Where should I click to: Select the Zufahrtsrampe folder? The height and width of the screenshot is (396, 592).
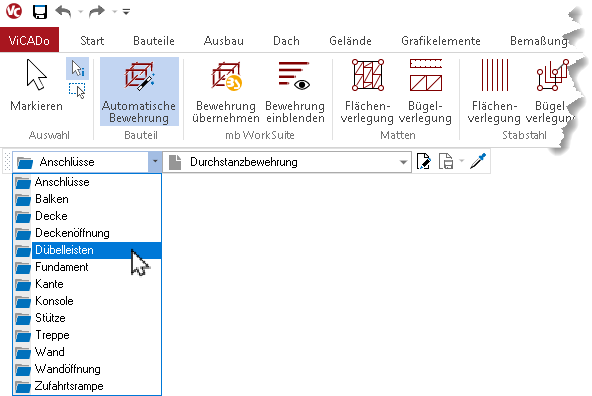point(87,386)
